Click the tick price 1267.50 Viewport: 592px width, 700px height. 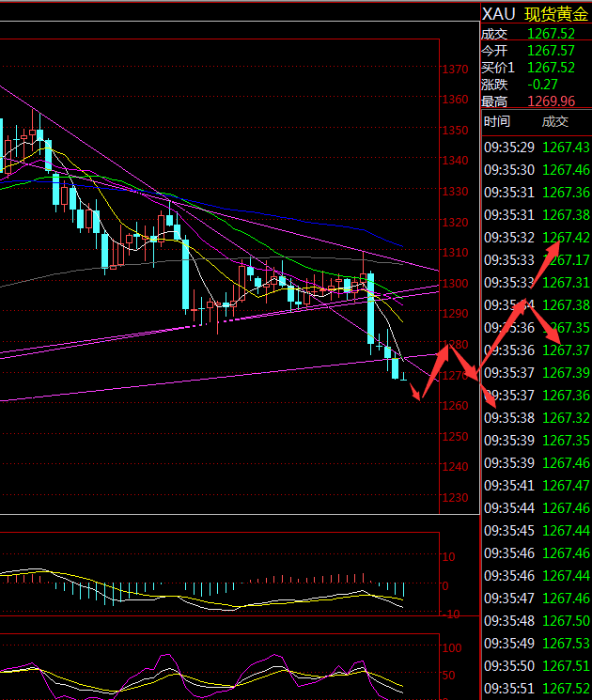pos(566,620)
